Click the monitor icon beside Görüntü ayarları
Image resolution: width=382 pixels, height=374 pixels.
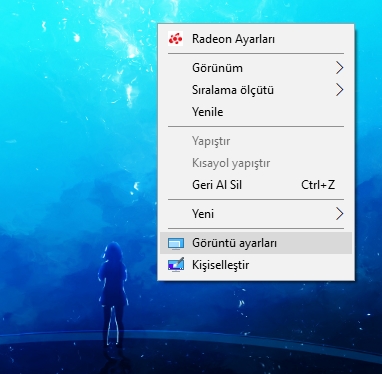pyautogui.click(x=176, y=243)
